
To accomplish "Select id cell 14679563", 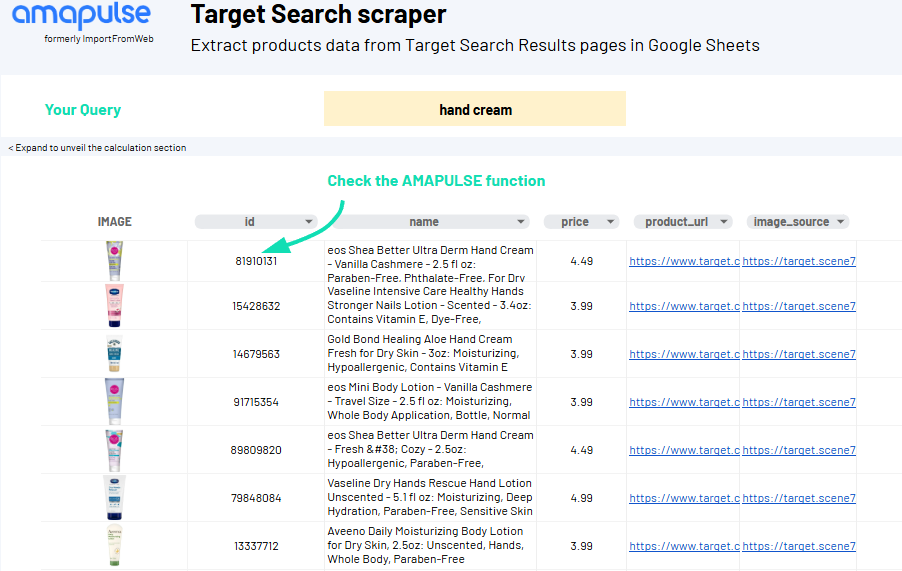I will (x=256, y=354).
